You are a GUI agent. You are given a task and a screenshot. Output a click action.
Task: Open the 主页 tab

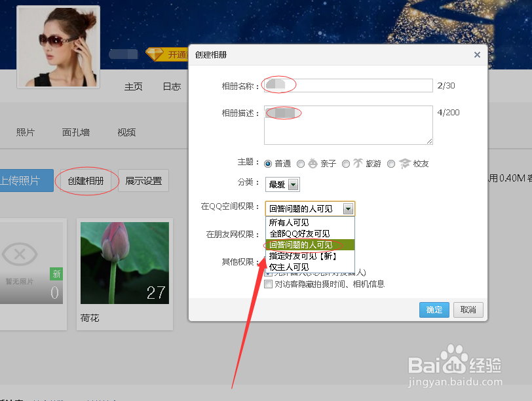[134, 87]
